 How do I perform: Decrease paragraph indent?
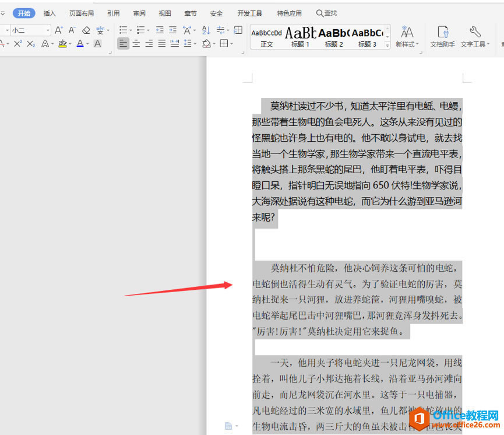point(160,30)
